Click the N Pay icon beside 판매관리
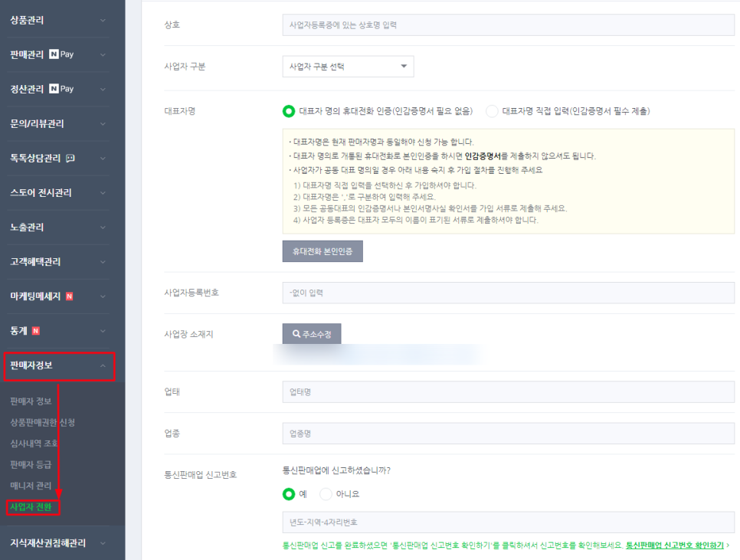This screenshot has height=560, width=740. click(x=61, y=54)
